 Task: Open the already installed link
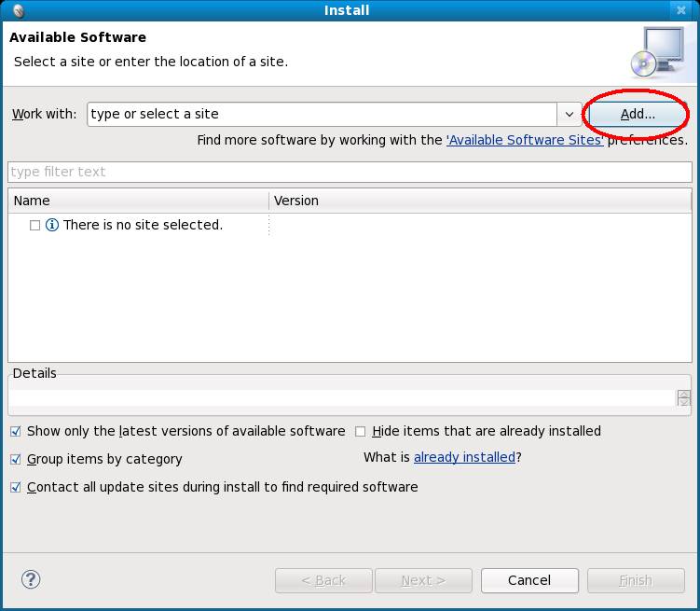[x=464, y=457]
